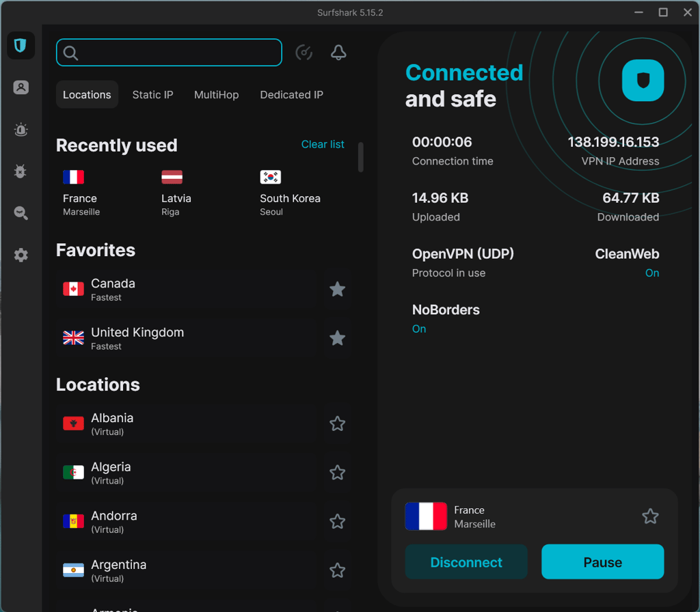Screen dimensions: 700x612
Task: Click the Disconnect button
Action: pyautogui.click(x=466, y=562)
